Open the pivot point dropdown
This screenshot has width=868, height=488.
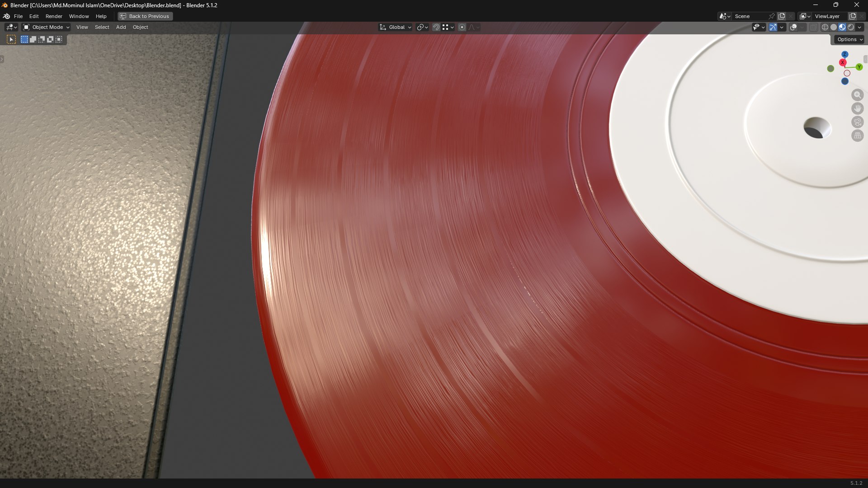coord(422,27)
